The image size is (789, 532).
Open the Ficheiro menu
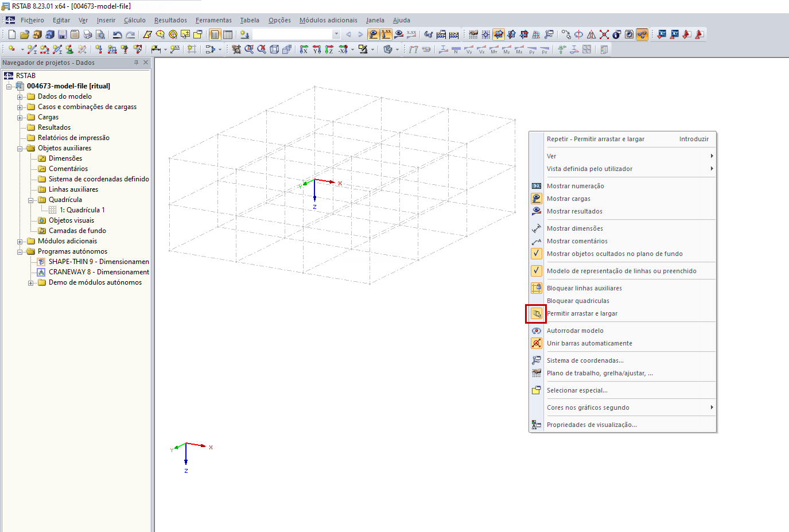[32, 20]
